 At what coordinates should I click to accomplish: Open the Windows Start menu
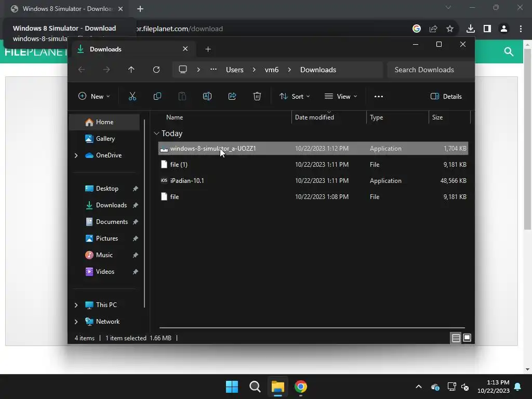(x=232, y=387)
